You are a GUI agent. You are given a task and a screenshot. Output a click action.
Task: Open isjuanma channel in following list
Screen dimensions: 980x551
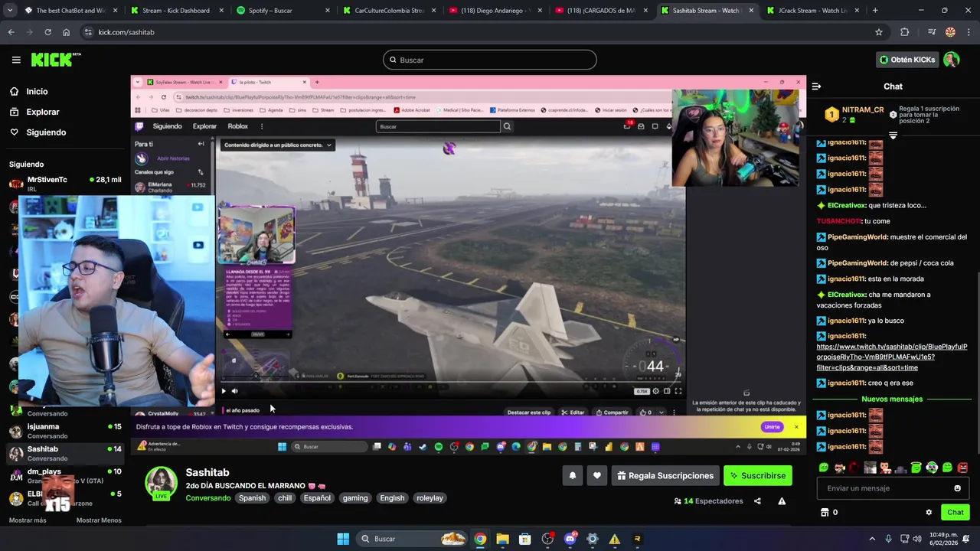tap(65, 431)
